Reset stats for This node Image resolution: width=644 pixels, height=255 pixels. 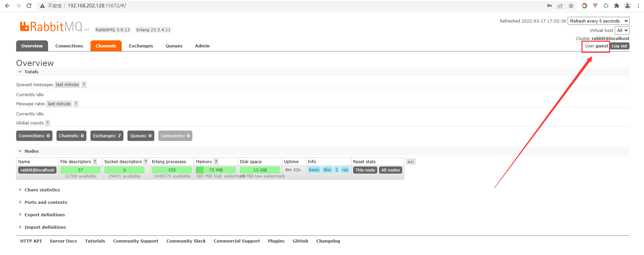365,170
